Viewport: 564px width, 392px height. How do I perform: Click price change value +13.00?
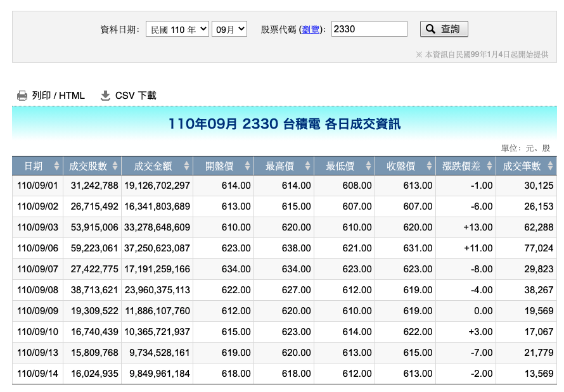(x=478, y=227)
